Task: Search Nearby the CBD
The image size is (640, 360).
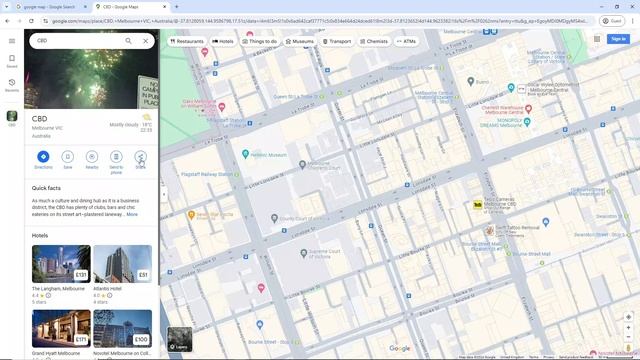Action: (92, 160)
